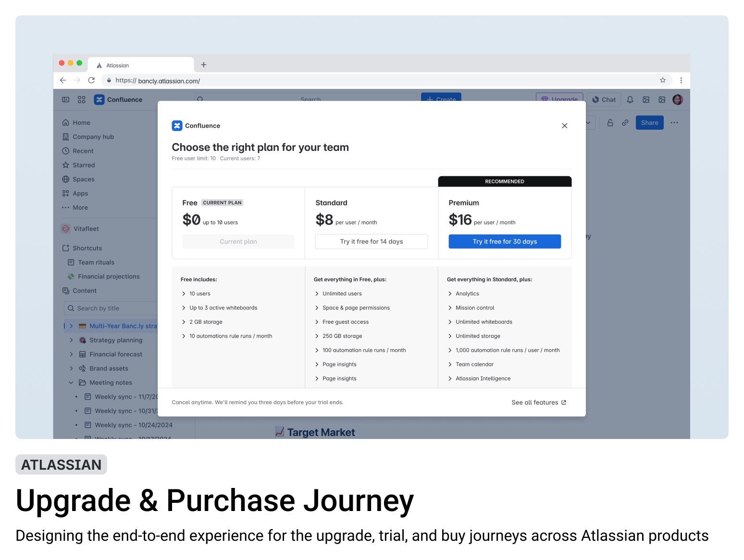Click the More menu in the sidebar
This screenshot has width=744, height=560.
pyautogui.click(x=80, y=207)
